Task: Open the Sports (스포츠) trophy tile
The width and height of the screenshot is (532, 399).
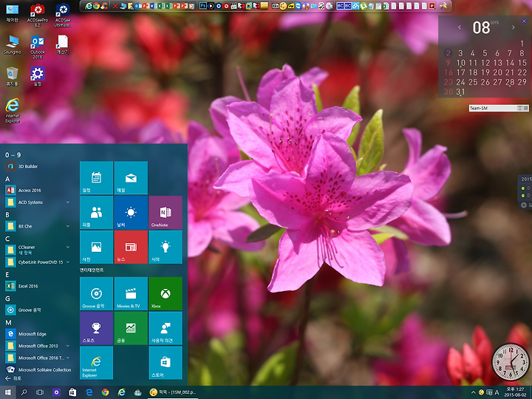Action: click(x=96, y=328)
